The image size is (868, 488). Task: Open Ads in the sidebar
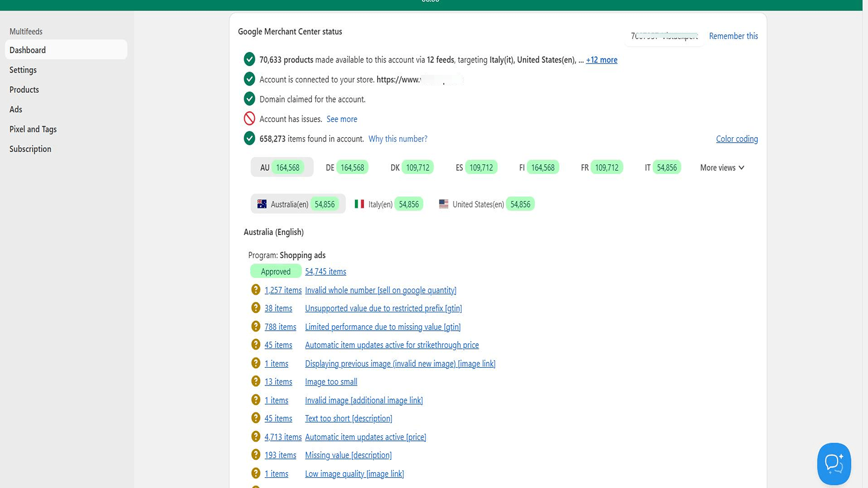[x=16, y=110]
